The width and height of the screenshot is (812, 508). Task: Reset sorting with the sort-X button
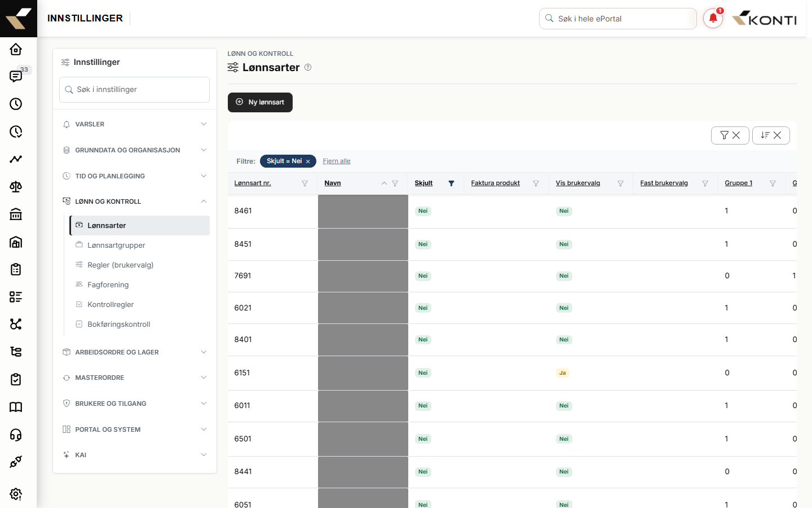click(x=771, y=135)
